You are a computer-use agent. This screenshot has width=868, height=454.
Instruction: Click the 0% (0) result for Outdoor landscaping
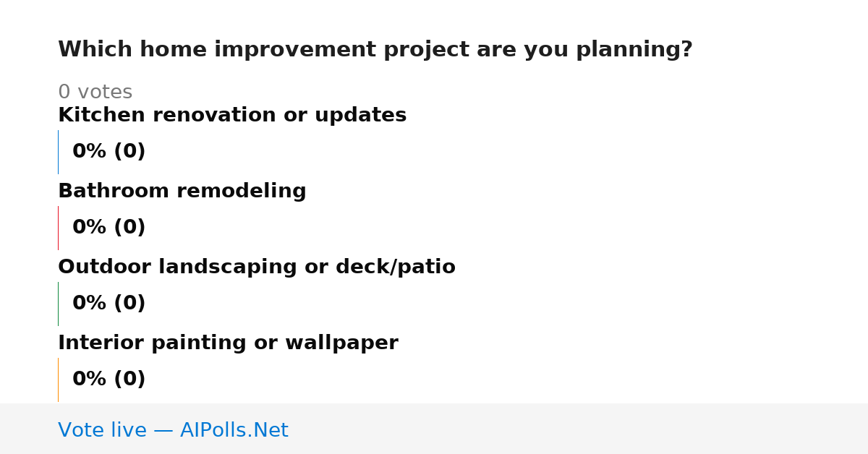point(109,304)
